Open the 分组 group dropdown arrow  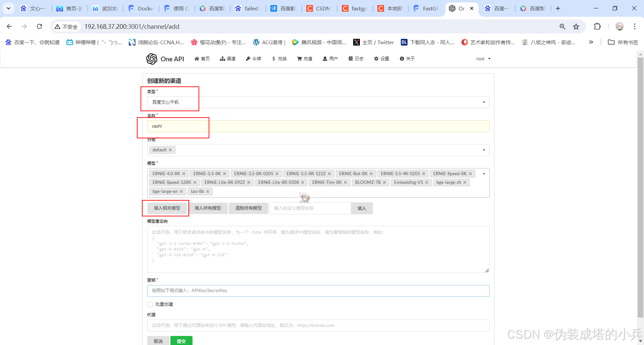[x=484, y=150]
